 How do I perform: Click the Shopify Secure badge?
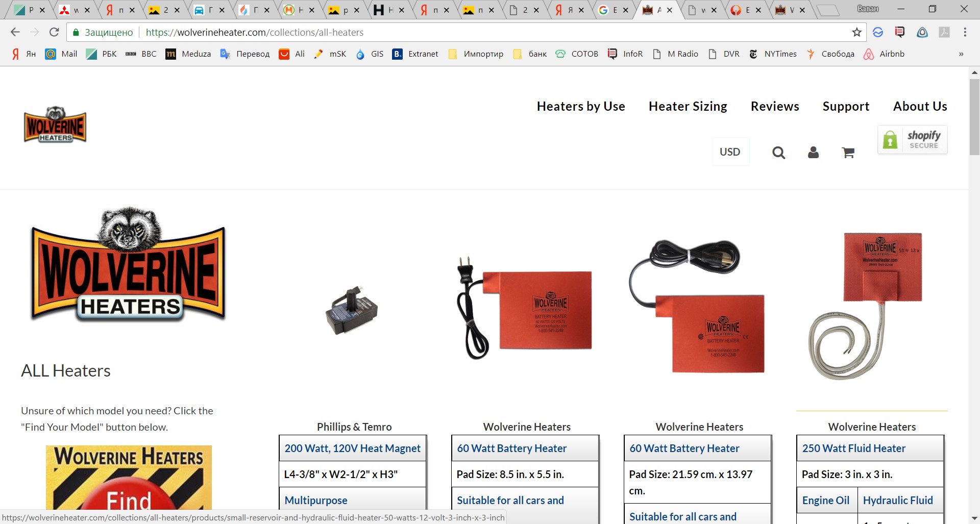913,139
